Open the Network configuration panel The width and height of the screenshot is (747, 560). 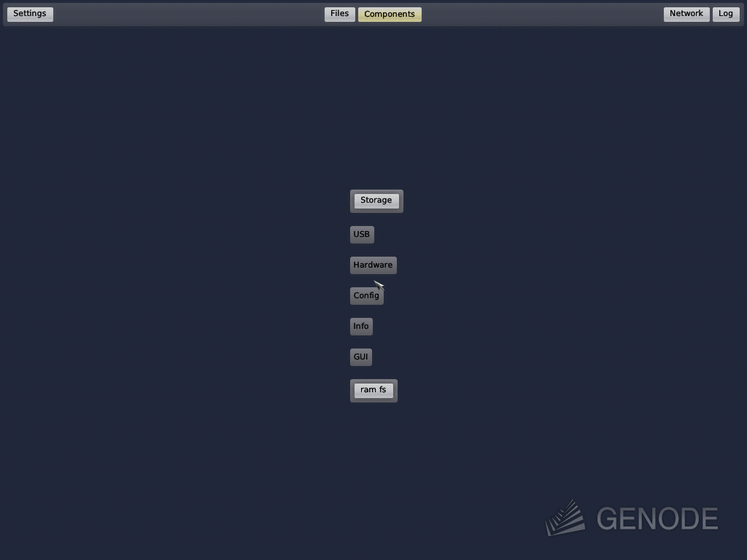685,13
